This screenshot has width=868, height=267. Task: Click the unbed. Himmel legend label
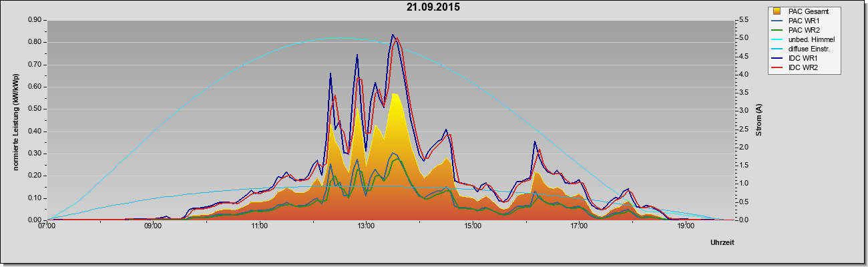[811, 40]
